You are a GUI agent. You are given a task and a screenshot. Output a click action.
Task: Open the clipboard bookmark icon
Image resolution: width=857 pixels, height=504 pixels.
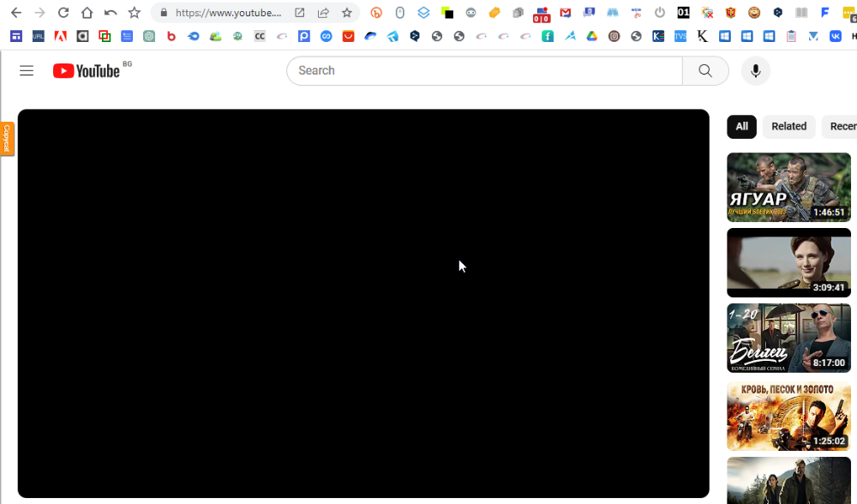pyautogui.click(x=791, y=36)
